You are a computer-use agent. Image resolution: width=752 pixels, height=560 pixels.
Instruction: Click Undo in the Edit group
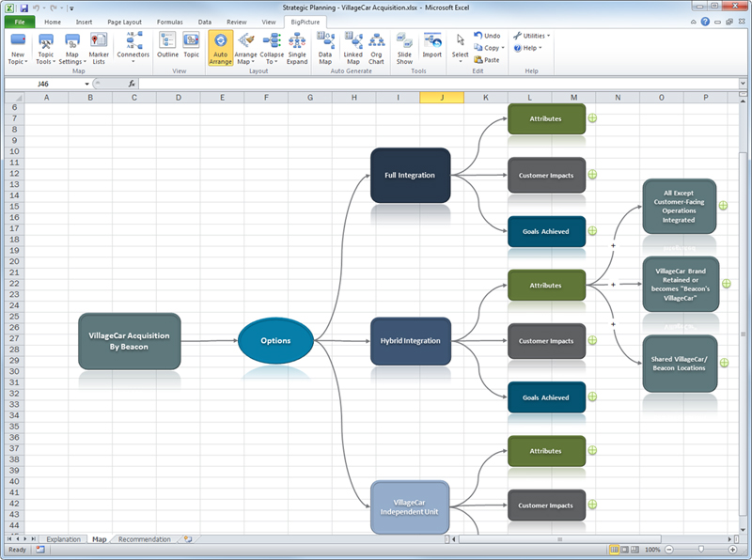pyautogui.click(x=487, y=36)
